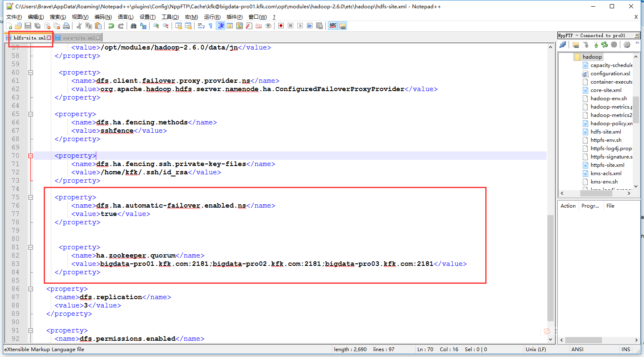644x357 pixels.
Task: Select core-site.xml in the FTP tree
Action: 606,90
